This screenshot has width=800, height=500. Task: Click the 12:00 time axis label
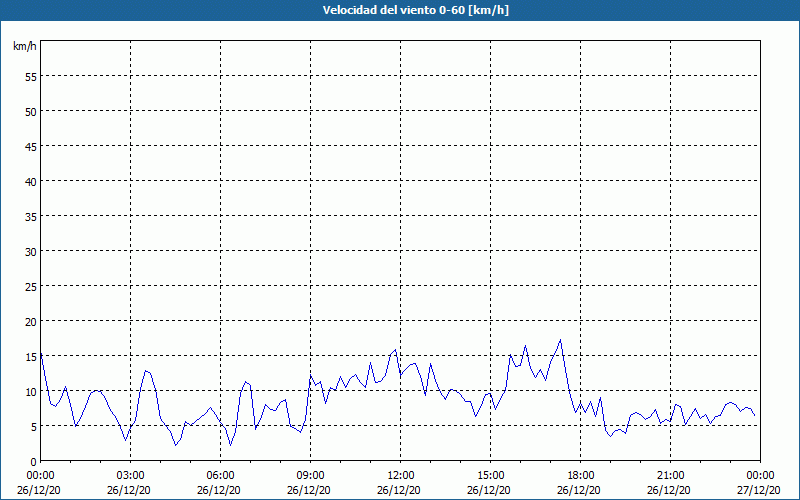point(401,476)
